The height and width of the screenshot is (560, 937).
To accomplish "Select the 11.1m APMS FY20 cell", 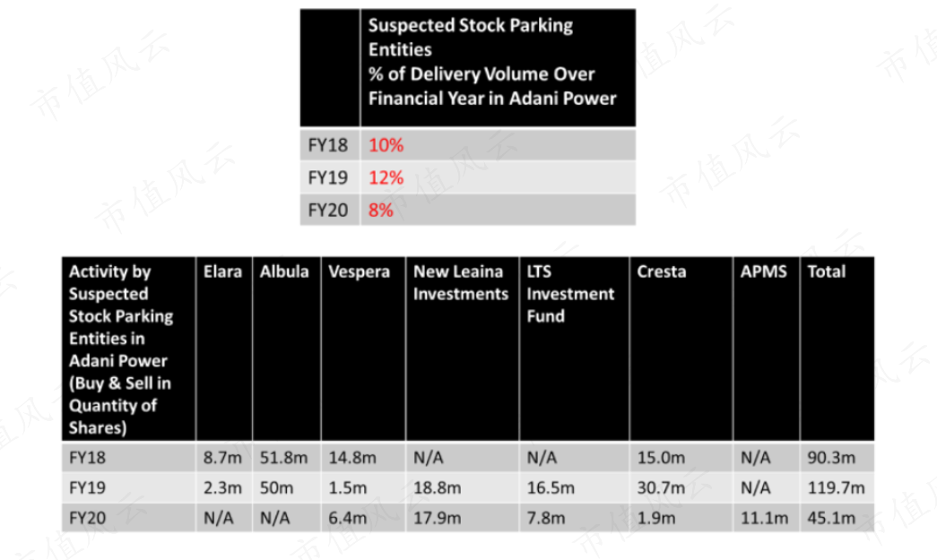I will click(767, 518).
